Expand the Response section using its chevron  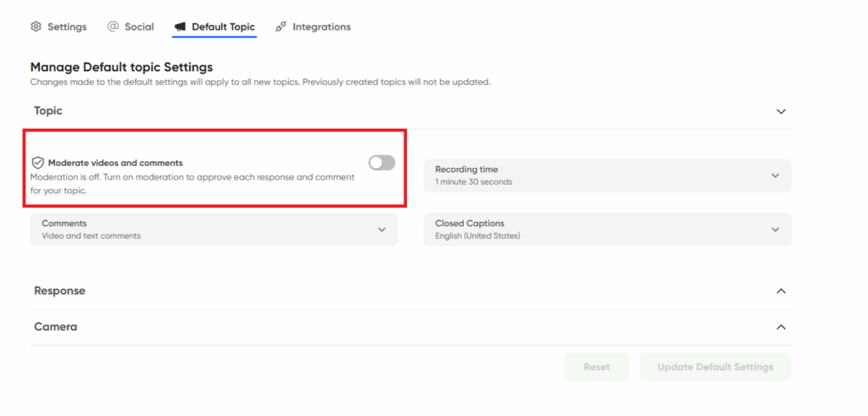point(781,291)
